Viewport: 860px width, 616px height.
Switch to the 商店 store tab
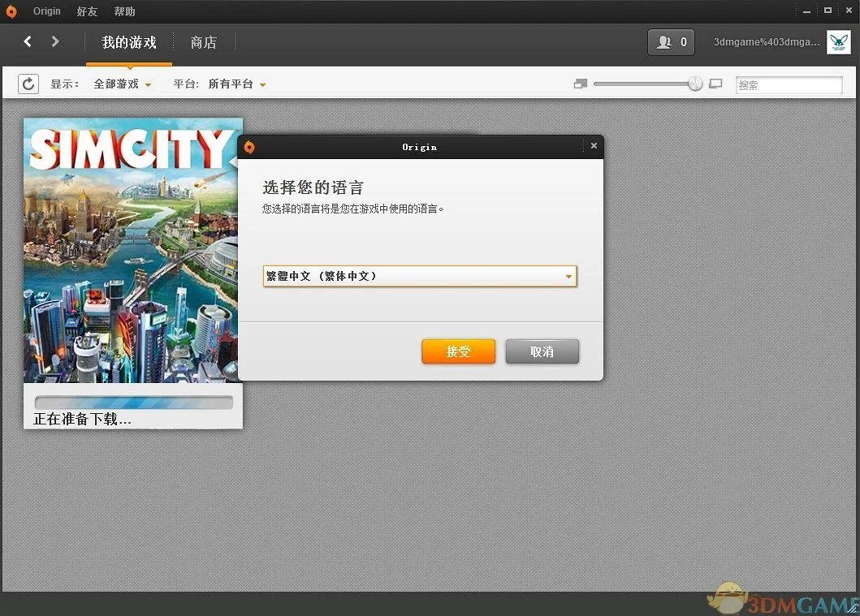coord(203,42)
